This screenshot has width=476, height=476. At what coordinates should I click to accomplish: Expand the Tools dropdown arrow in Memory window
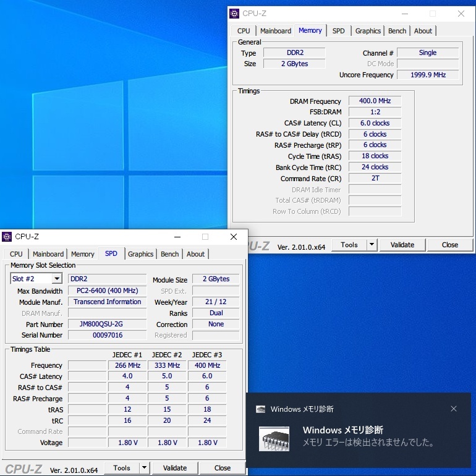pyautogui.click(x=372, y=245)
